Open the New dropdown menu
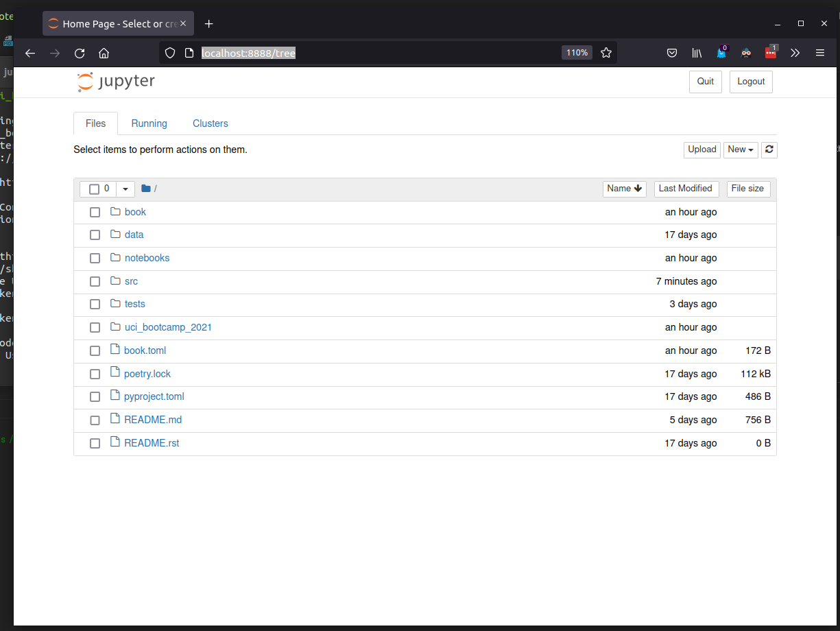The image size is (840, 631). click(741, 150)
